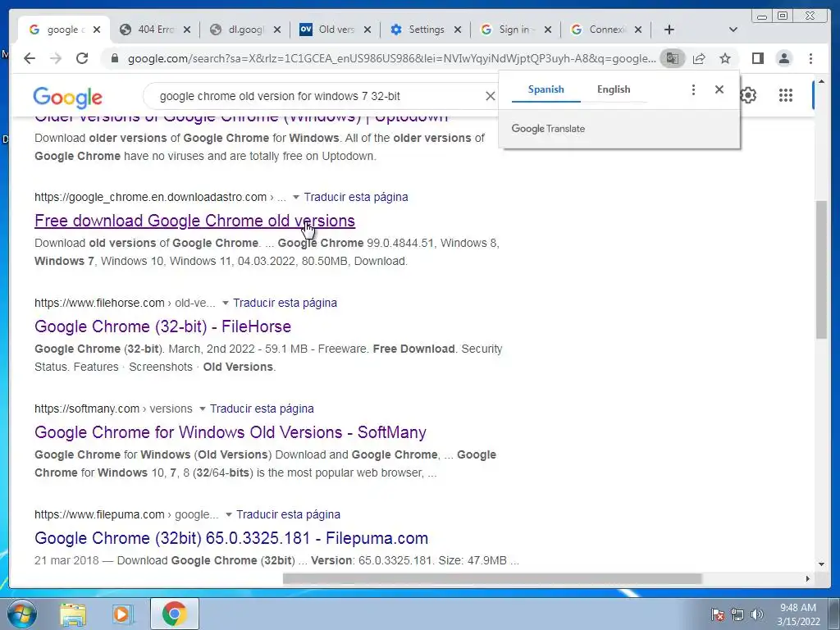Open the Google Translate icon in address bar
The height and width of the screenshot is (630, 840).
click(673, 58)
